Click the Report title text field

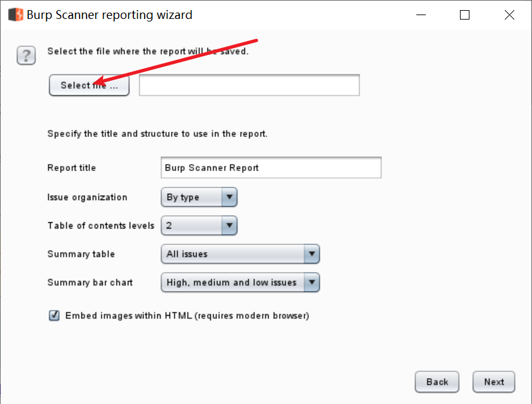click(271, 167)
